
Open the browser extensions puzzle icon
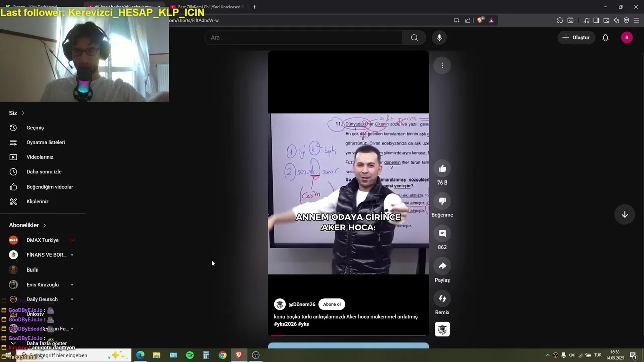tap(560, 20)
